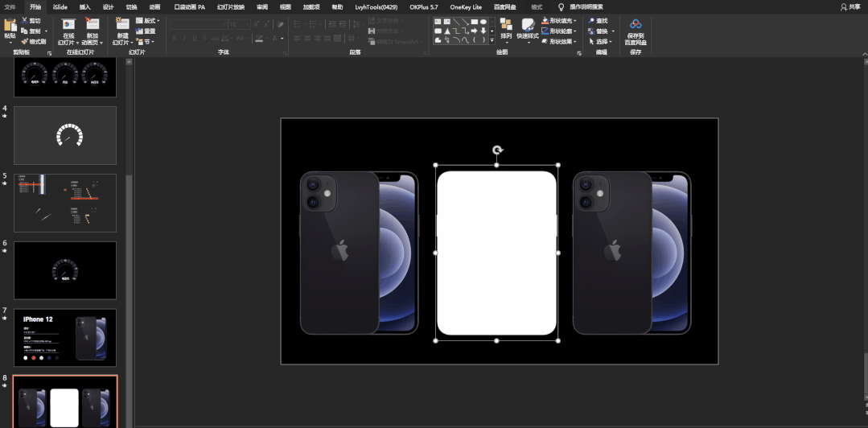Viewport: 868px width, 428px height.
Task: Pick the right arrow block shape
Action: 474,31
